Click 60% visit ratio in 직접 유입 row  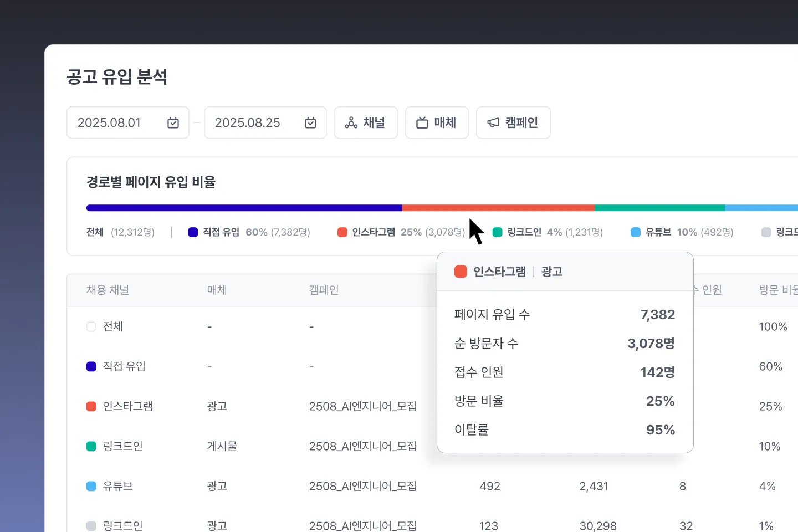[771, 366]
